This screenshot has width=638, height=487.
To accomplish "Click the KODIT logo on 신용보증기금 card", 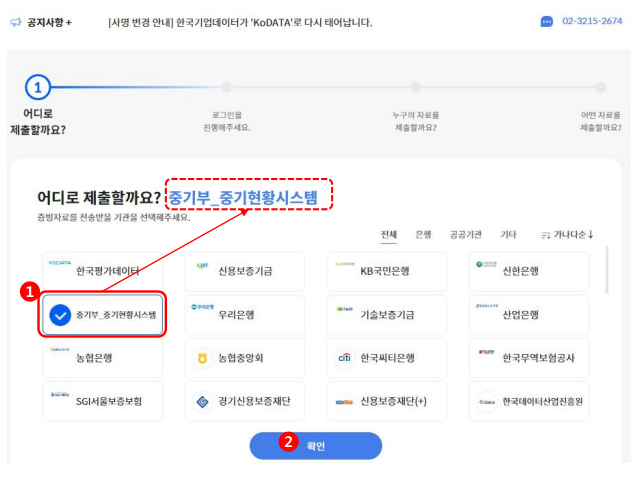I will 202,266.
